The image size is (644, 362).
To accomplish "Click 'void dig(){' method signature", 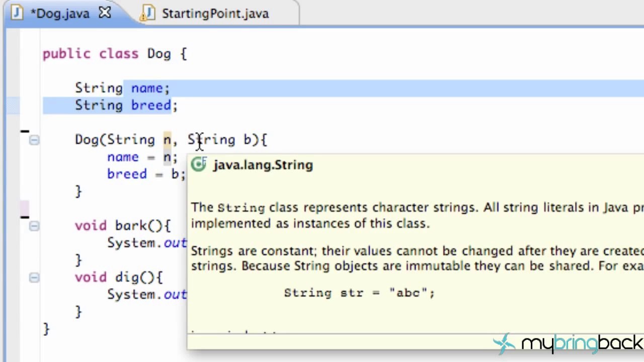I will (x=119, y=277).
